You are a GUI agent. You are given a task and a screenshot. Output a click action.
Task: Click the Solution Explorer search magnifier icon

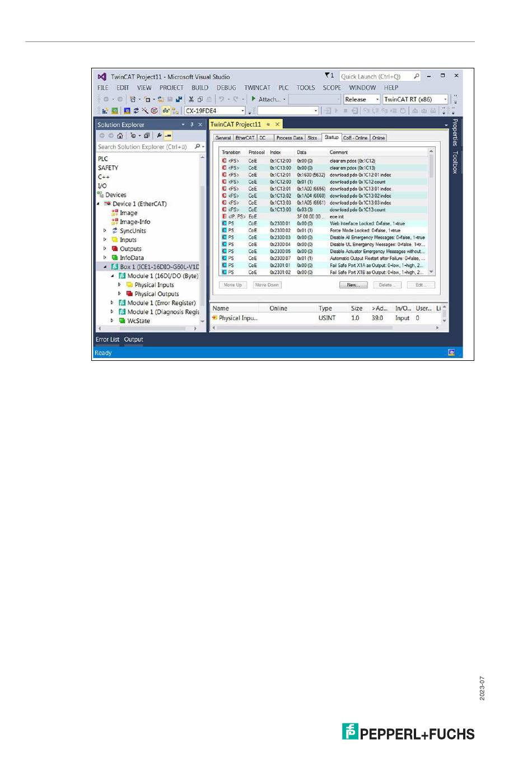tap(197, 147)
